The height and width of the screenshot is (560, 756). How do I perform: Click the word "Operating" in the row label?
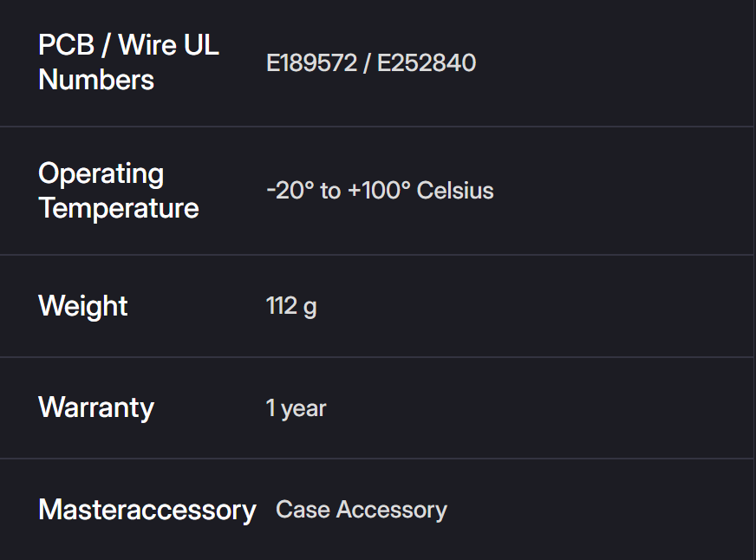[101, 173]
